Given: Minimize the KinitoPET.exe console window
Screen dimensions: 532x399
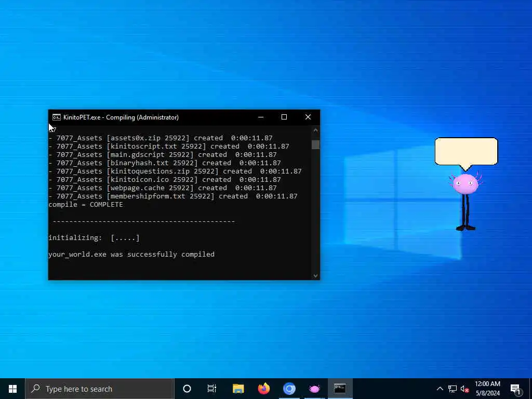Looking at the screenshot, I should click(261, 117).
